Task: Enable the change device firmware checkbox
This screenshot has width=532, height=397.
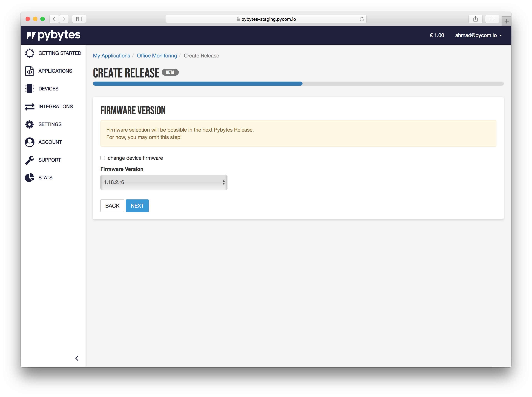Action: [103, 158]
